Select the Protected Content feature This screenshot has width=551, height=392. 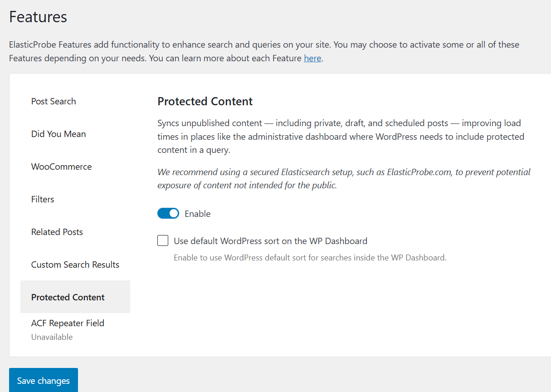[68, 297]
